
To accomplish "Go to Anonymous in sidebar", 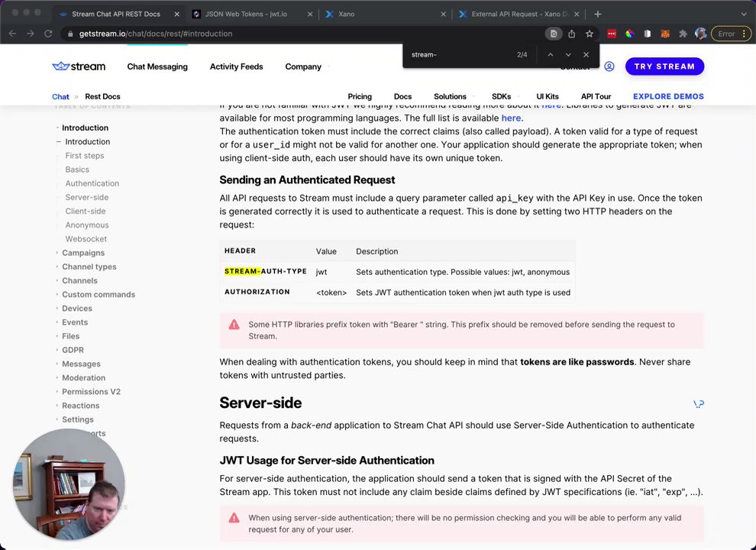I will pyautogui.click(x=87, y=225).
